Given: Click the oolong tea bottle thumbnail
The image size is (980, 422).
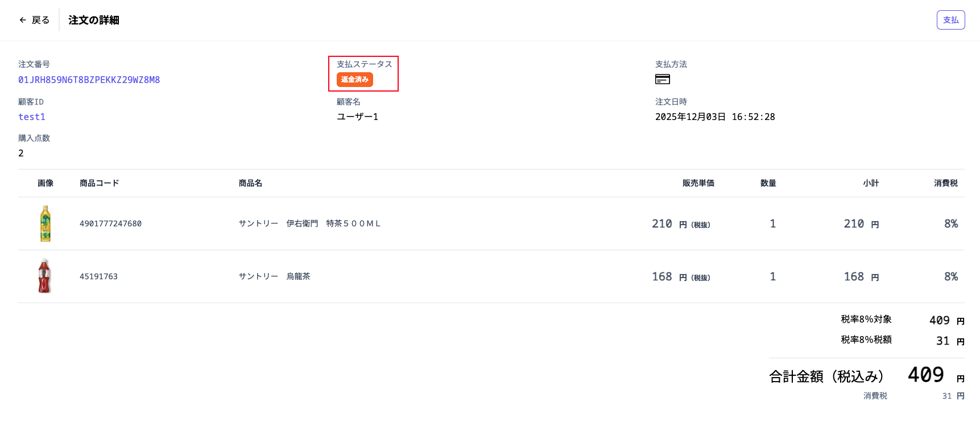Looking at the screenshot, I should (45, 276).
